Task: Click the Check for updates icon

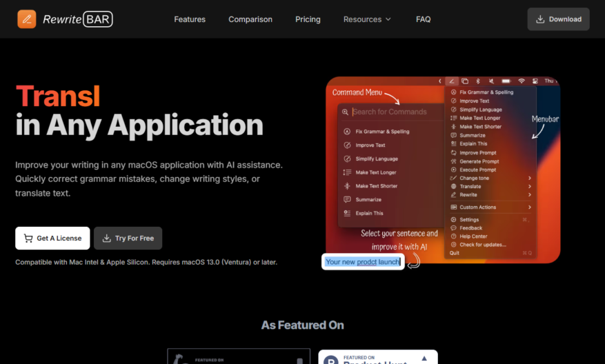Action: pos(453,245)
